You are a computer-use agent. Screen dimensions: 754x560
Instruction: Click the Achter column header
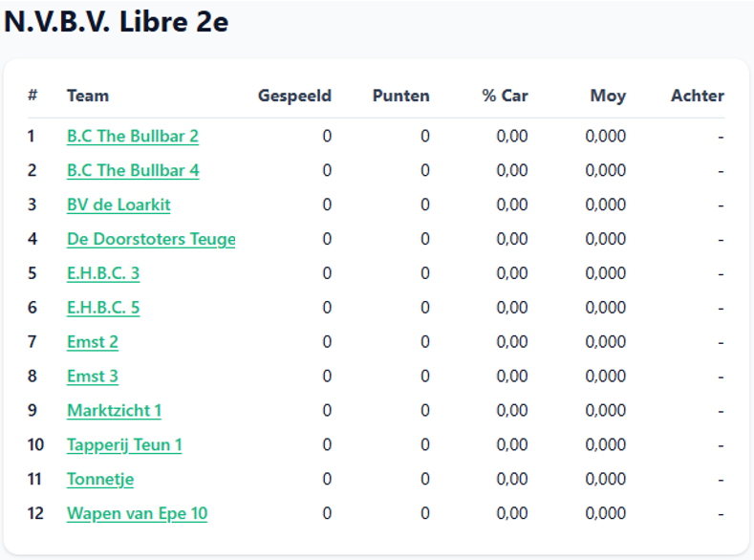698,96
